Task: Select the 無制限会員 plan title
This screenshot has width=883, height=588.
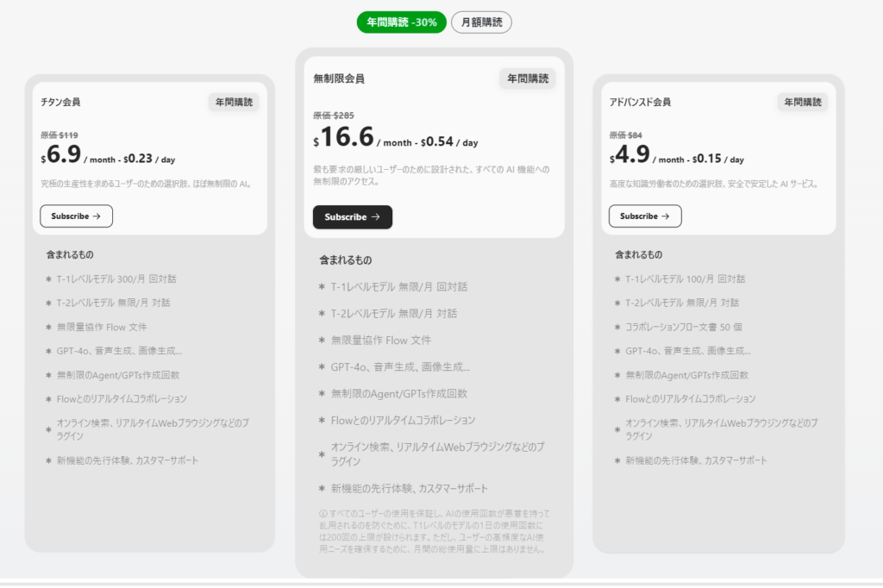Action: [339, 78]
